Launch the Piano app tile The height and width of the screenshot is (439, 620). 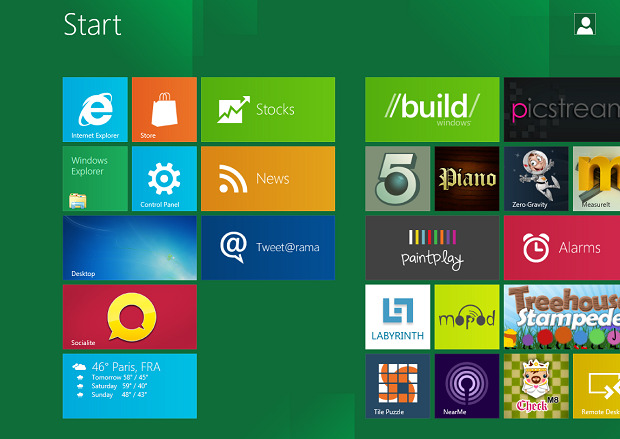pos(466,178)
